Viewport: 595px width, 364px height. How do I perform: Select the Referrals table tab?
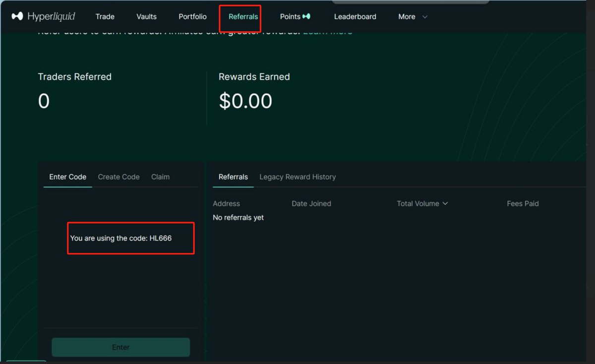(x=233, y=177)
